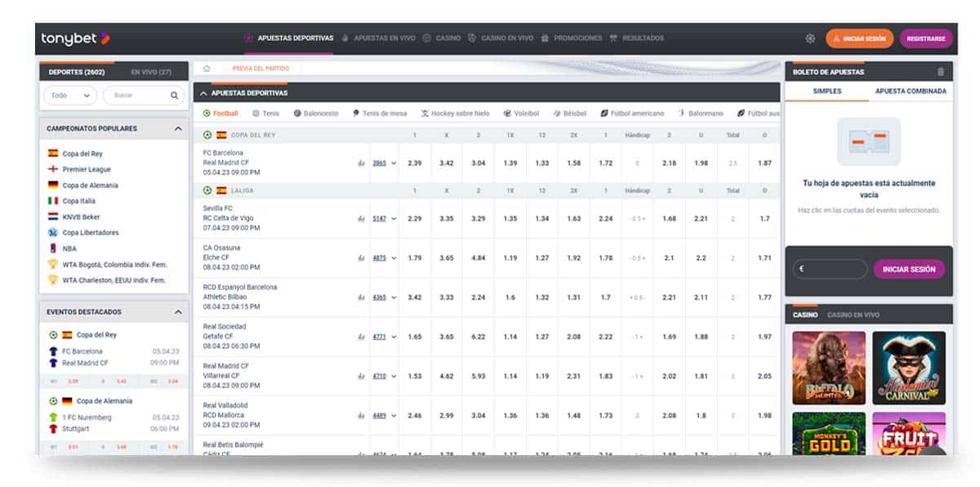Expand the 4771 markets for Real Sociedad match
The image size is (980, 487).
tap(384, 337)
